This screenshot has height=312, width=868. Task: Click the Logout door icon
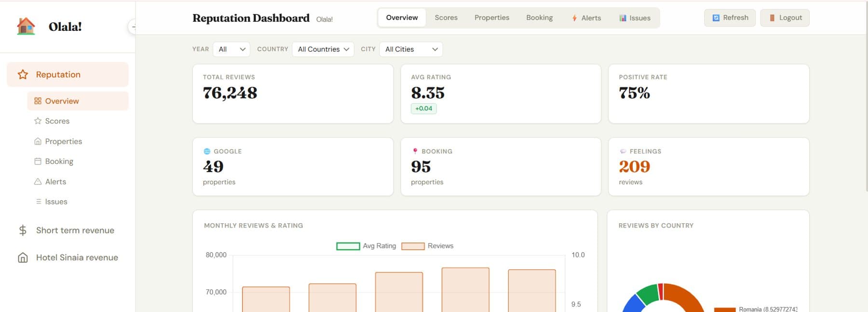coord(772,18)
